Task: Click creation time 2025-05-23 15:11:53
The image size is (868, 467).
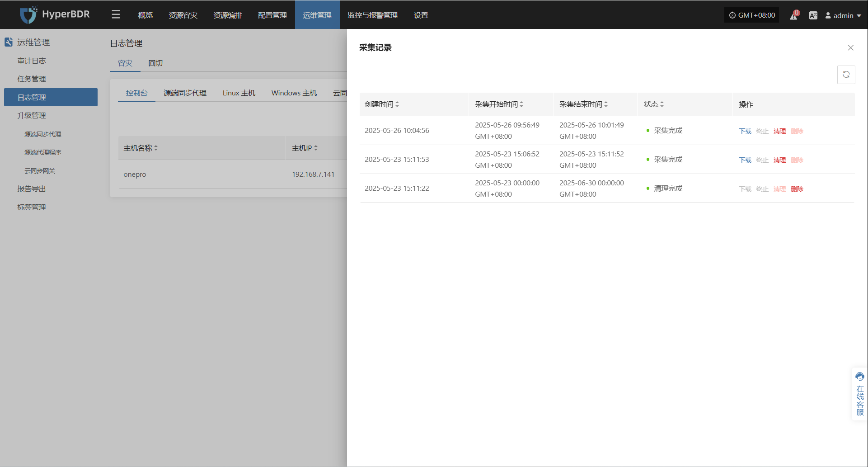Action: [x=397, y=160]
